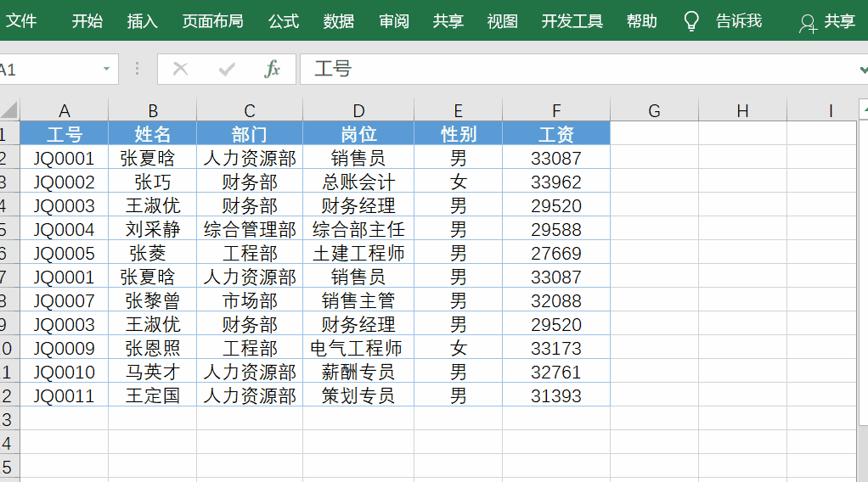The image size is (868, 482).
Task: Select salary cell 31393
Action: 556,395
